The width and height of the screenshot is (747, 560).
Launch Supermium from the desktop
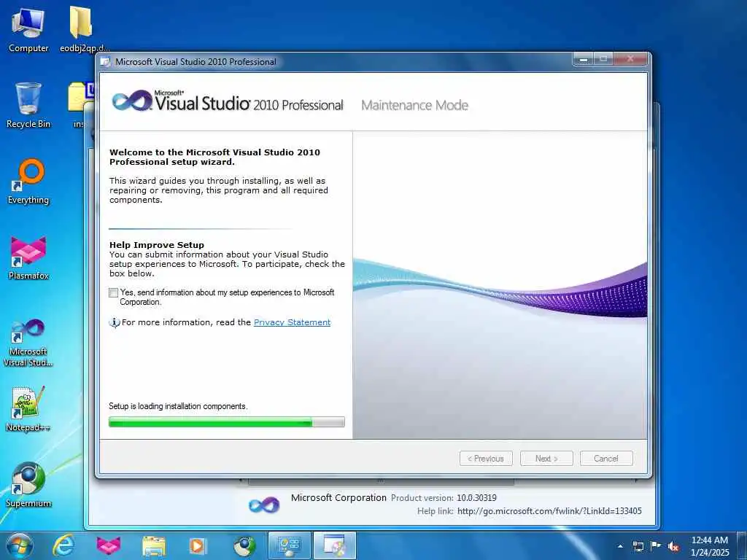pos(28,485)
